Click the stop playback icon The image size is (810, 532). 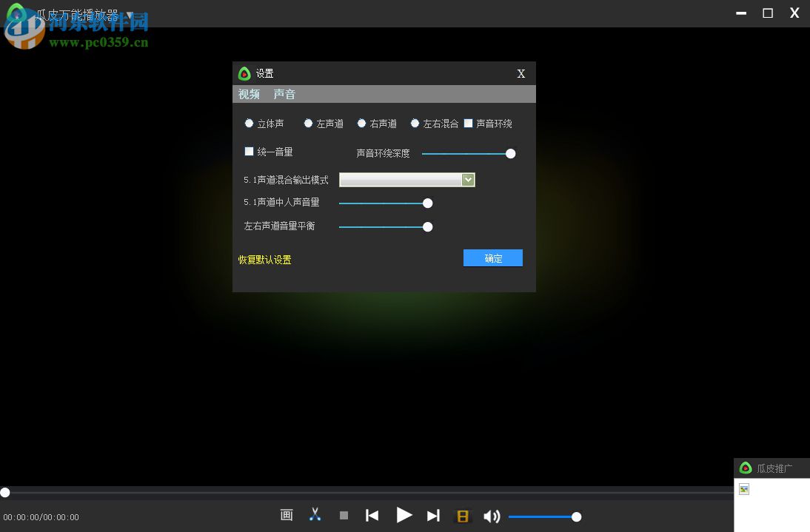(344, 515)
